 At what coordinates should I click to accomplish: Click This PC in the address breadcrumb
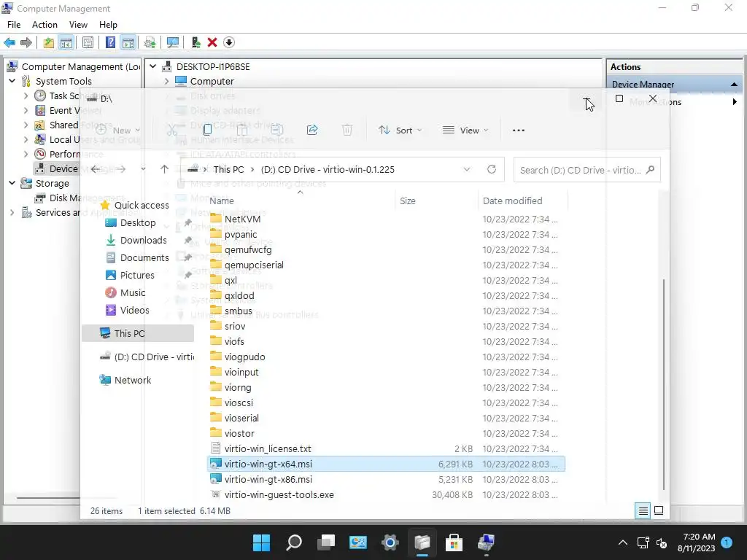click(228, 169)
